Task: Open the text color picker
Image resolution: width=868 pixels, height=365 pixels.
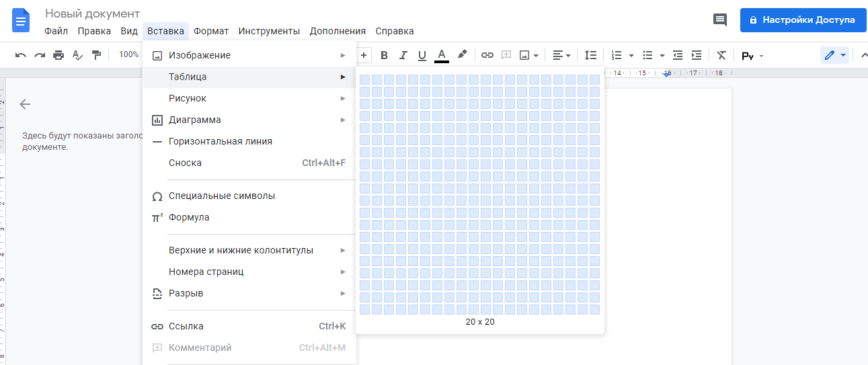Action: point(441,55)
